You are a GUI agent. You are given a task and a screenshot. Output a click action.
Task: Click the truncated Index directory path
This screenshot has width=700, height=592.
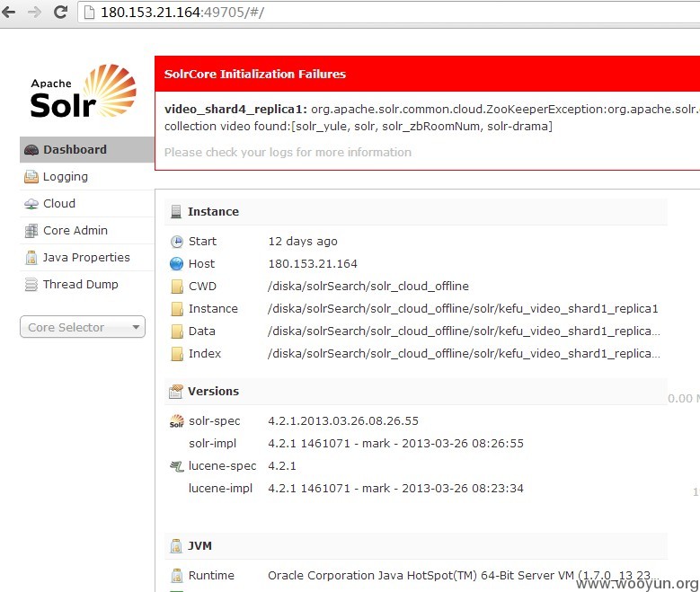coord(464,354)
